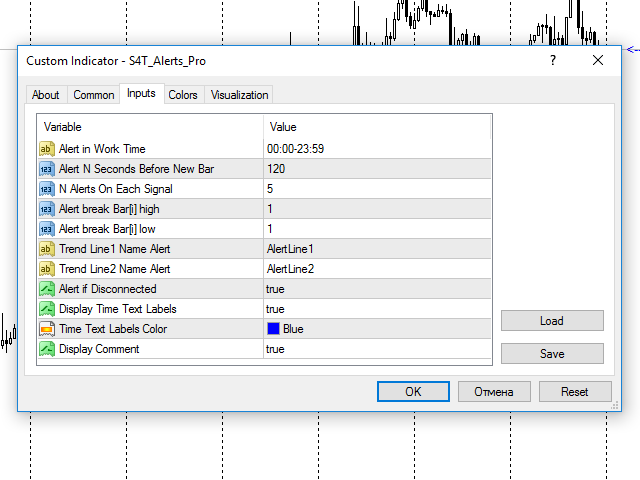Switch to the About tab

click(46, 95)
